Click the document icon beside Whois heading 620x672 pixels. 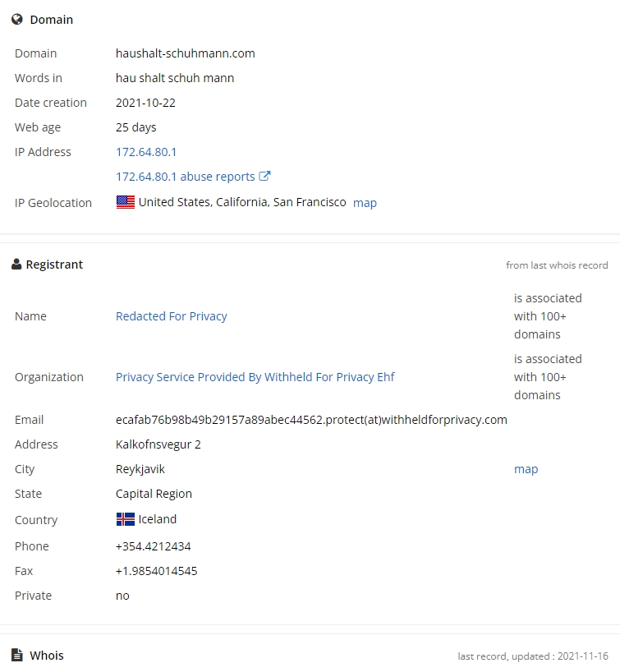pos(17,655)
